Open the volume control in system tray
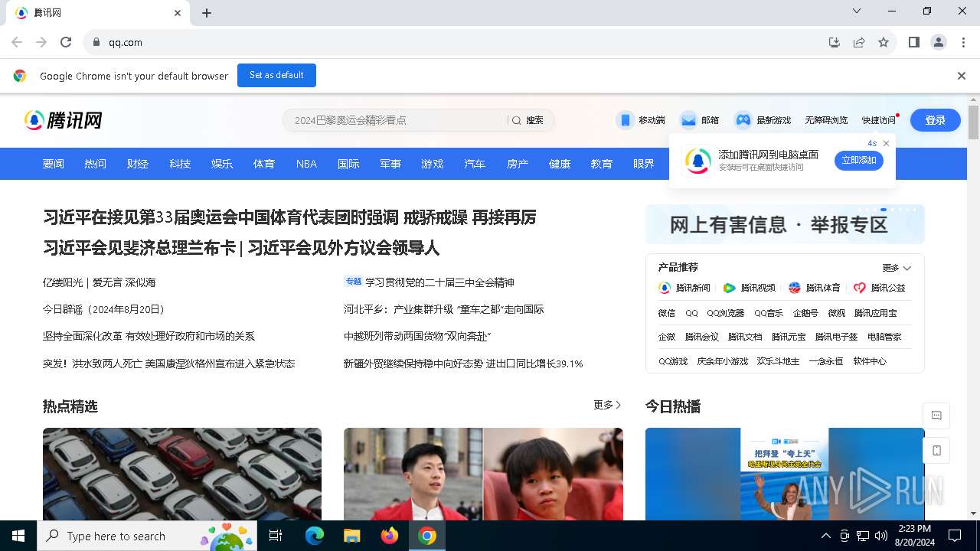 click(881, 536)
